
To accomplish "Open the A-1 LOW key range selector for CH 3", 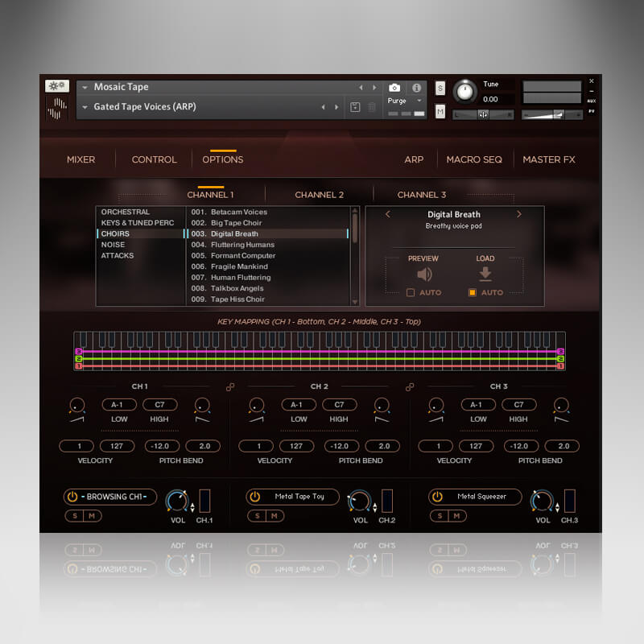I will coord(477,404).
